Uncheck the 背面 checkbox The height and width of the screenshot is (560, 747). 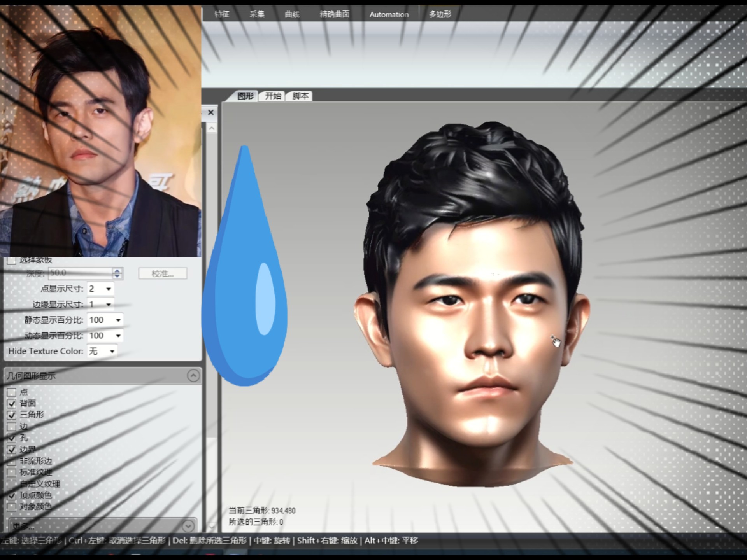[x=12, y=403]
